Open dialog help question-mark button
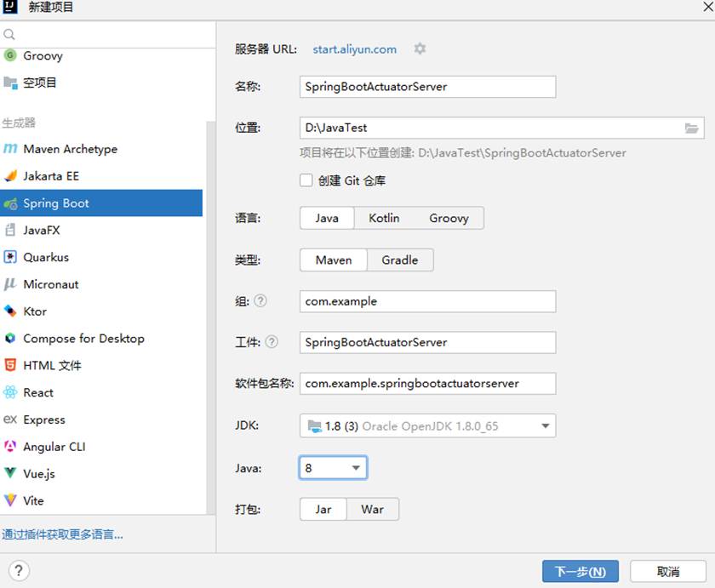 coord(19,571)
